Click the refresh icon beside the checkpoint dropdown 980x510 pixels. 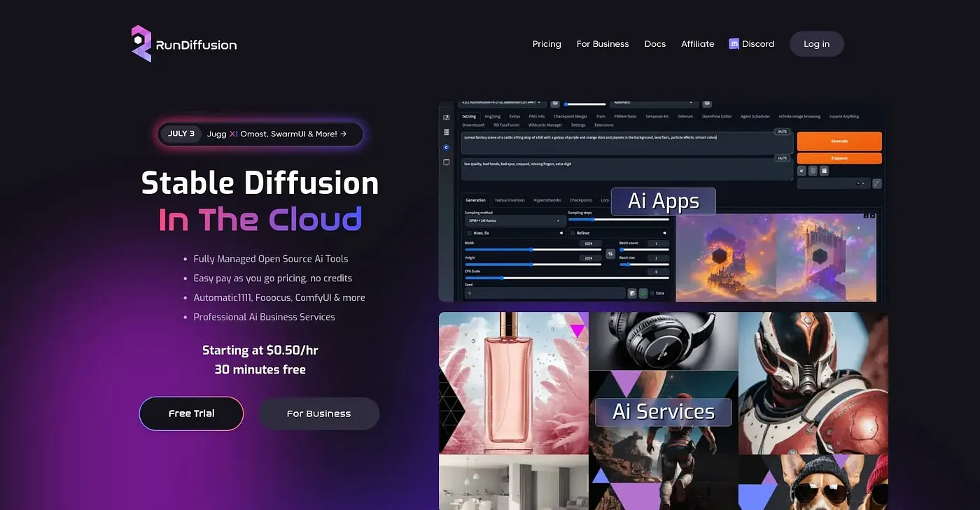[x=554, y=103]
